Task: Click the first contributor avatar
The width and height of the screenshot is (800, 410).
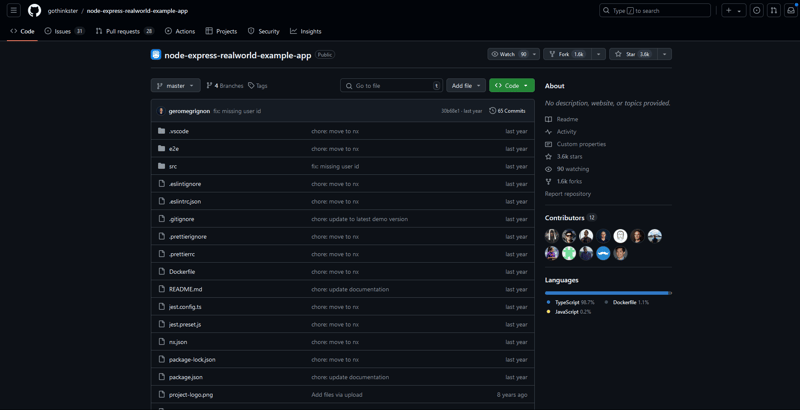Action: 552,236
